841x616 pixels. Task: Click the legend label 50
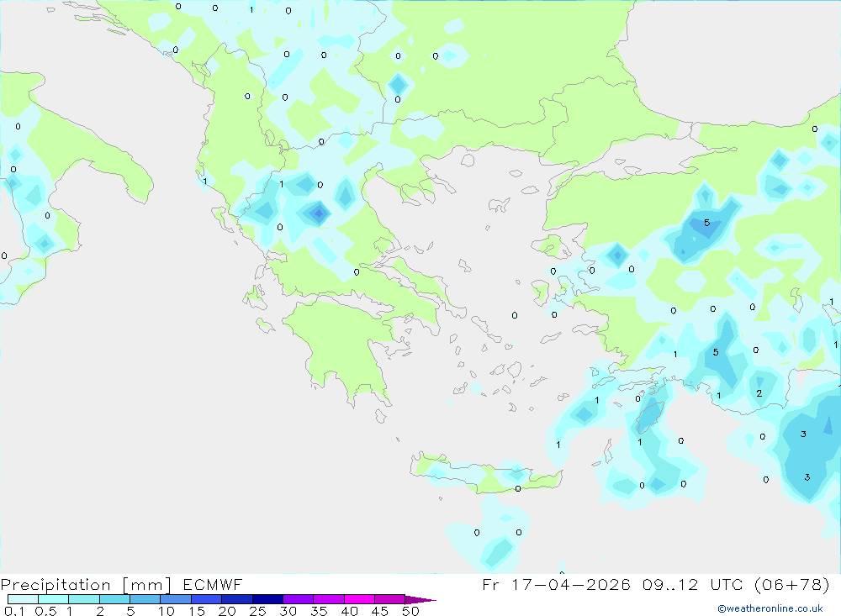[410, 611]
